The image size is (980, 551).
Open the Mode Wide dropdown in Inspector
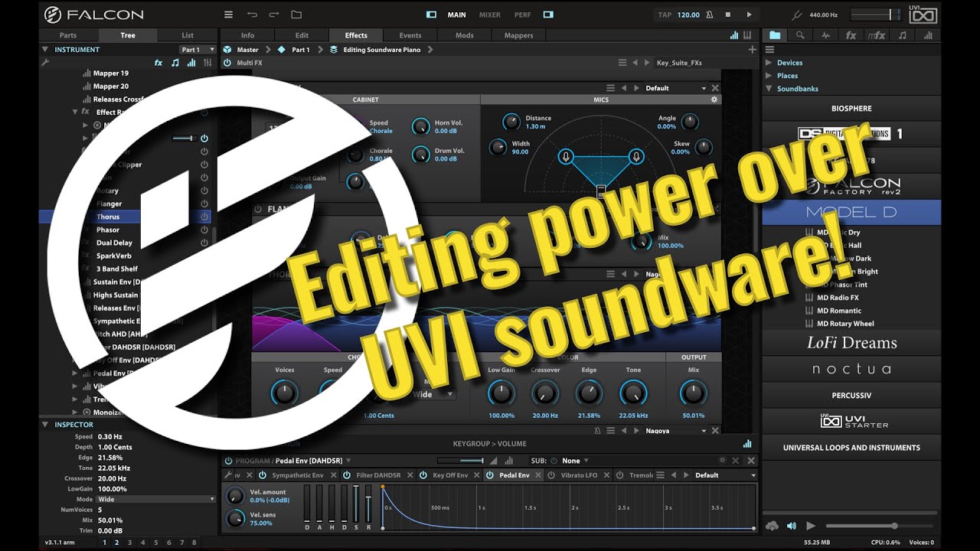(x=156, y=499)
